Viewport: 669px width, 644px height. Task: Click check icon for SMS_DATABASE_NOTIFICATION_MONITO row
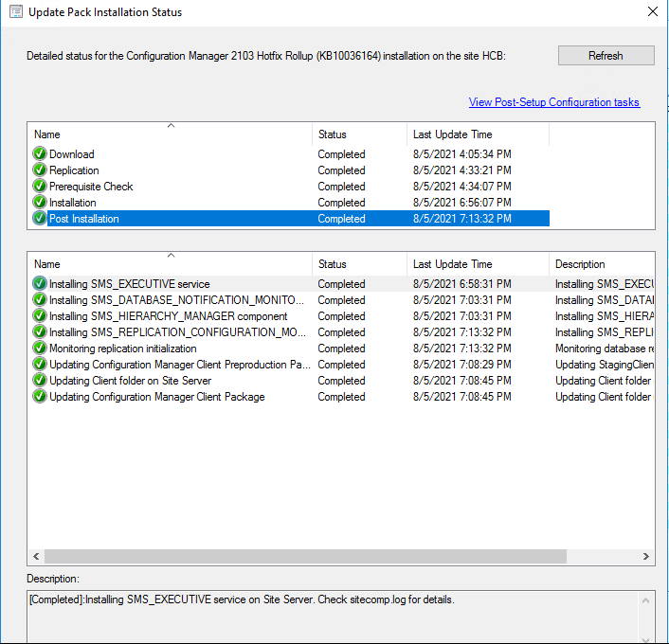(40, 300)
